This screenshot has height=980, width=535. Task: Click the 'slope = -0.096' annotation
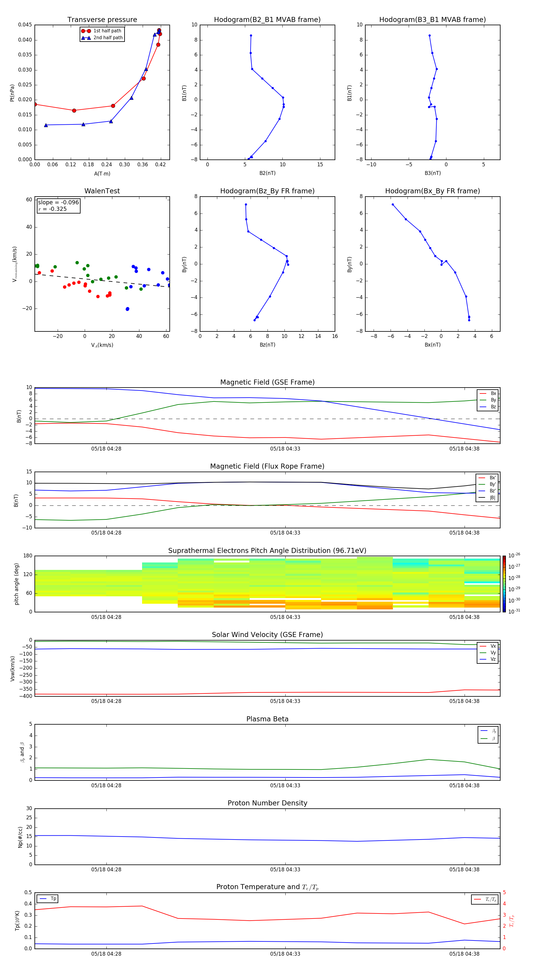pos(58,203)
